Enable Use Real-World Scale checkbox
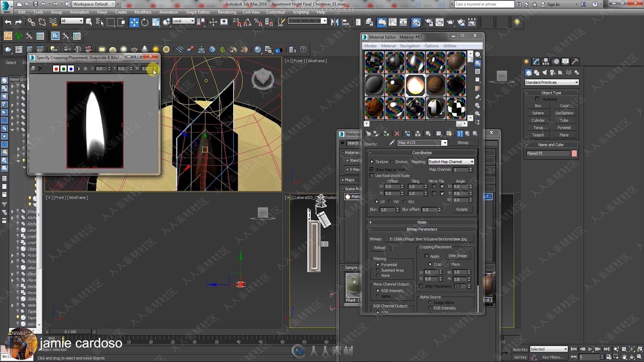This screenshot has width=644, height=362. click(x=372, y=175)
